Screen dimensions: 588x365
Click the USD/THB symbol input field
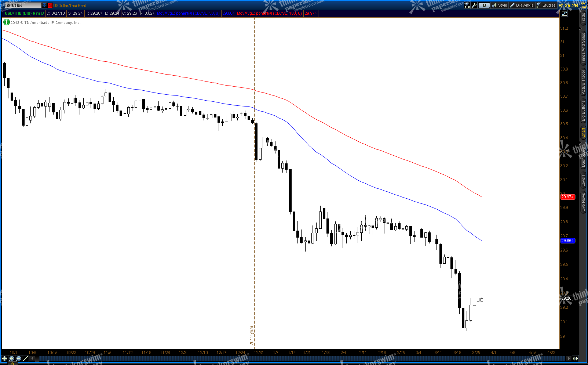tap(23, 5)
